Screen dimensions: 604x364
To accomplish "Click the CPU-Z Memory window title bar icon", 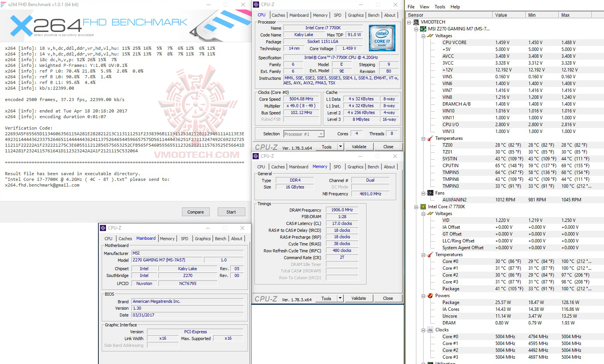I will click(256, 156).
